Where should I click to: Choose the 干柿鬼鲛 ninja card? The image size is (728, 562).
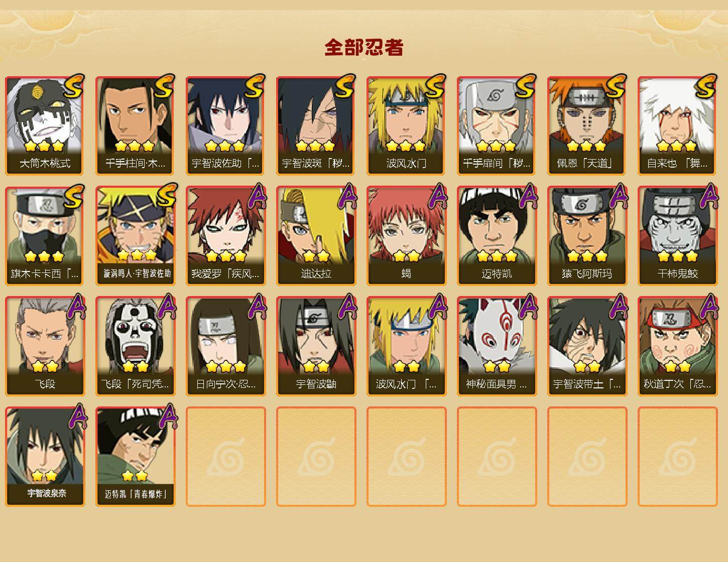pos(677,236)
